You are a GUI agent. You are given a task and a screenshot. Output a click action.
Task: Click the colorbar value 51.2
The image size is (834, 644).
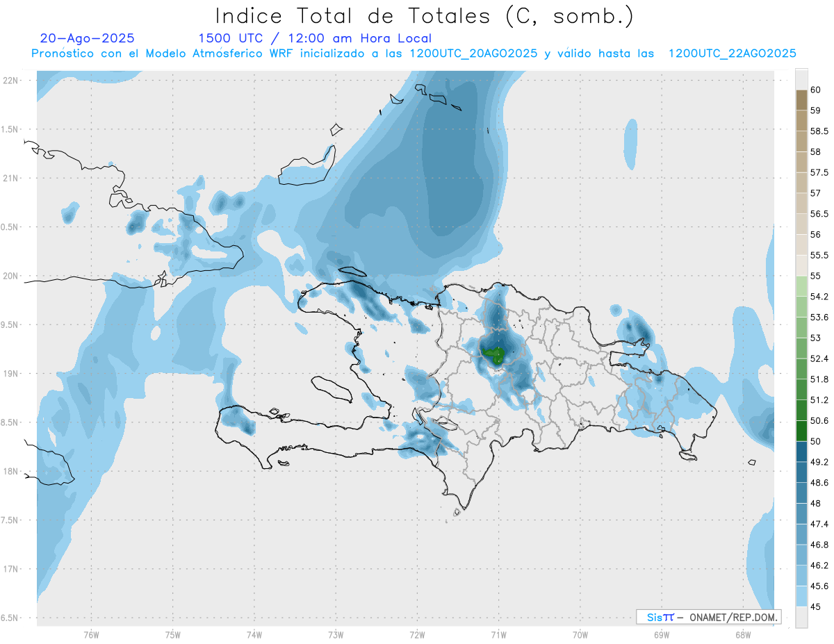tap(819, 400)
